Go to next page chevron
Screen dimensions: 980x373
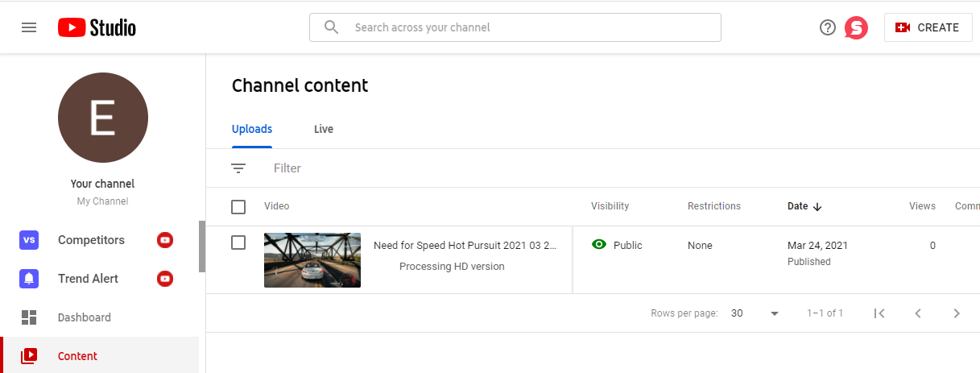[x=957, y=313]
